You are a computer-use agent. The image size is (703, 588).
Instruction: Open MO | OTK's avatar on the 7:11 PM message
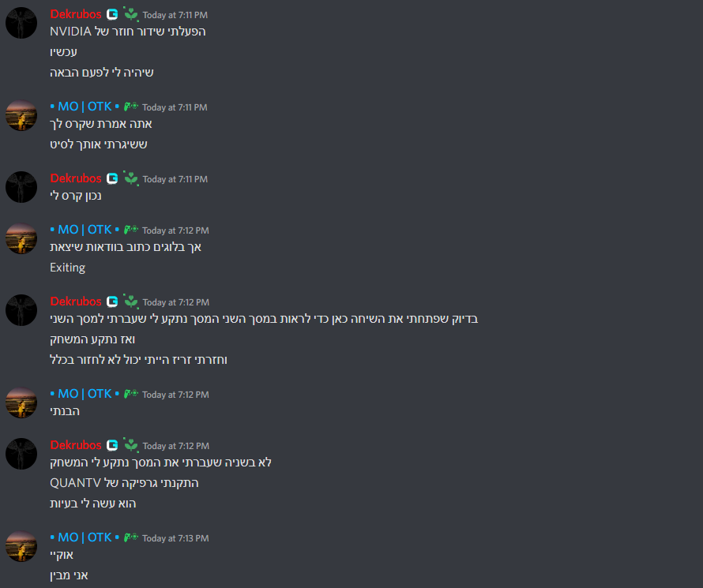(21, 115)
